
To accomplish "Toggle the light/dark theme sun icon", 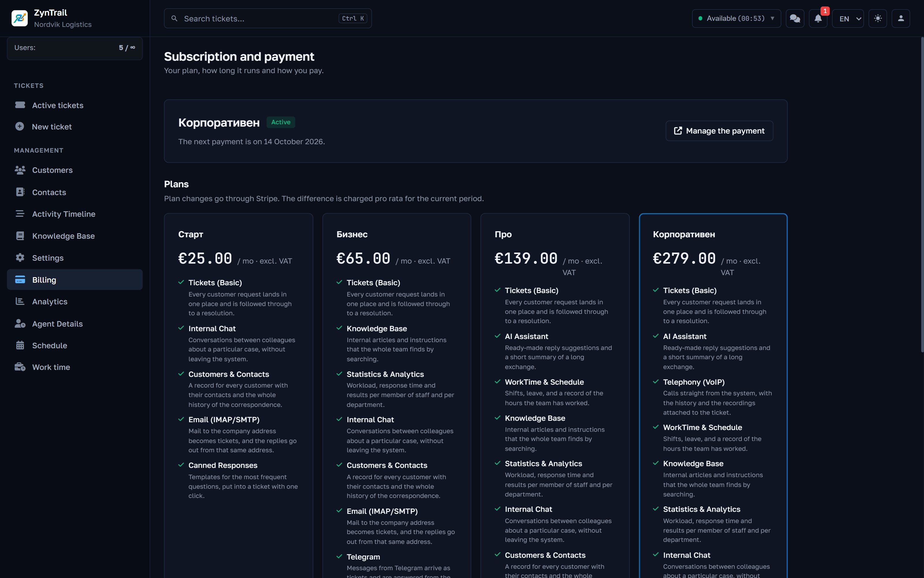I will point(878,18).
